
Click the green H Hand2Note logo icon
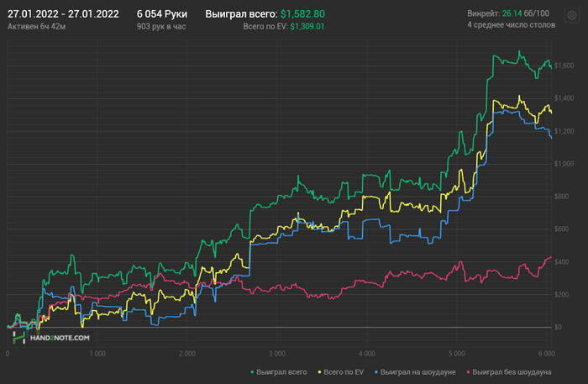coord(19,338)
